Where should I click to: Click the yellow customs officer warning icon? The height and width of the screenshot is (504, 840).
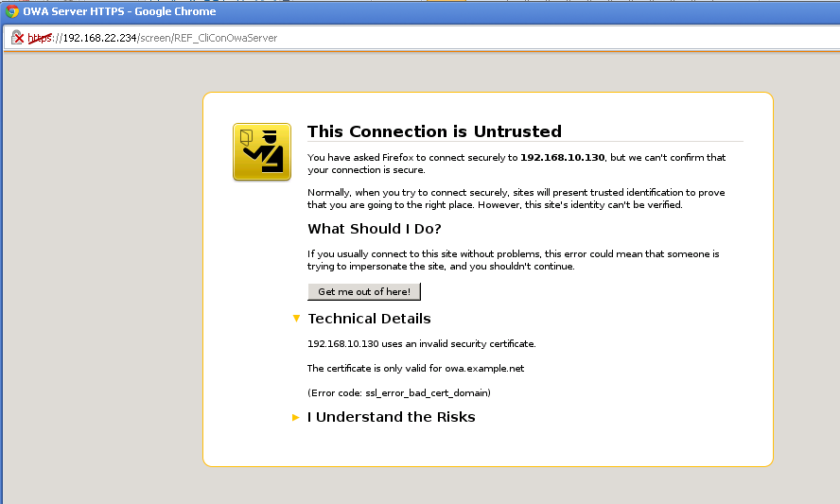click(262, 152)
